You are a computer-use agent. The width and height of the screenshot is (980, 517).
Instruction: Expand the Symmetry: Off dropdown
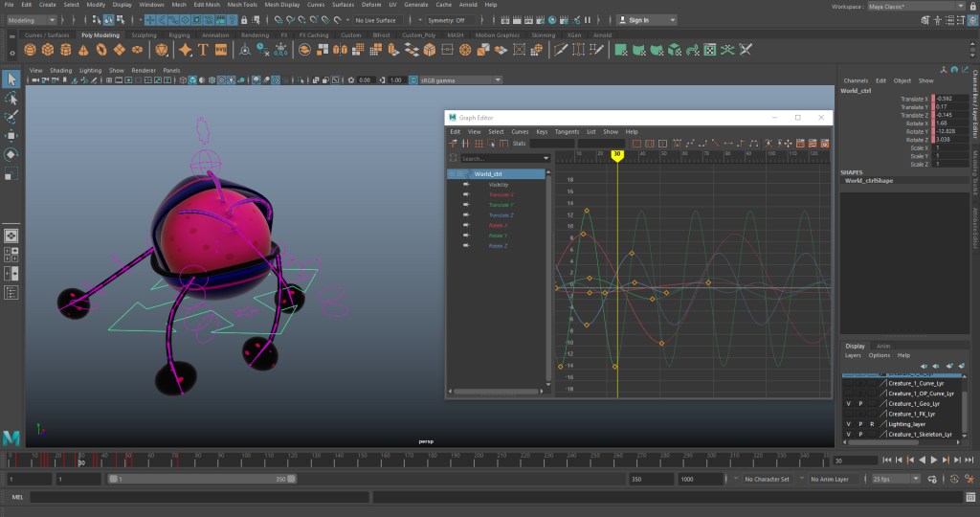pos(447,19)
